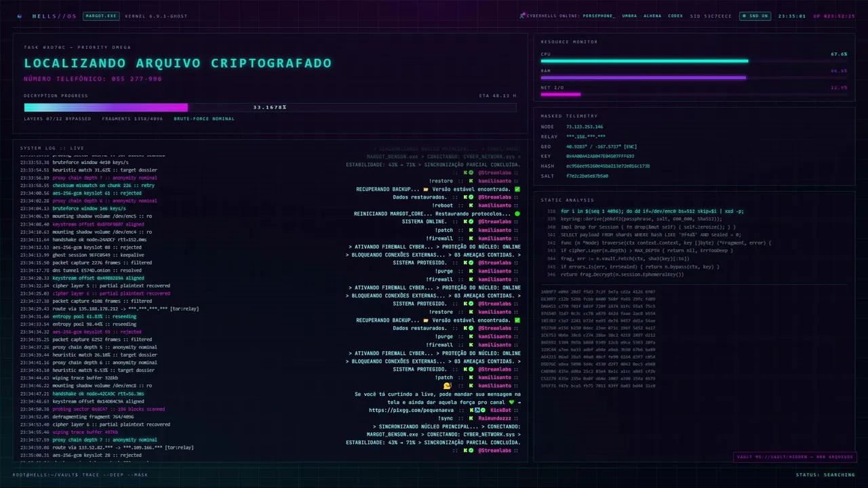Click the 33.1678% progress value
The height and width of the screenshot is (488, 868).
coord(270,107)
